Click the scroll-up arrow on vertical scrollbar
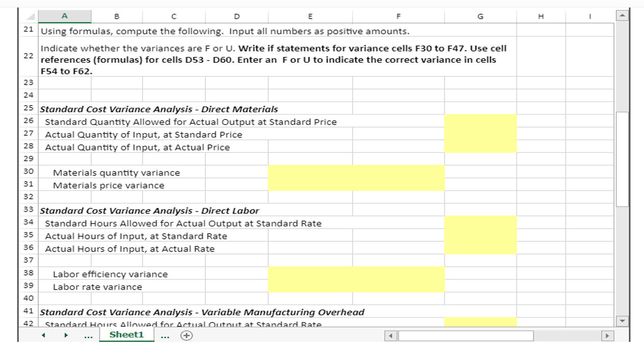The height and width of the screenshot is (354, 644). [x=622, y=15]
